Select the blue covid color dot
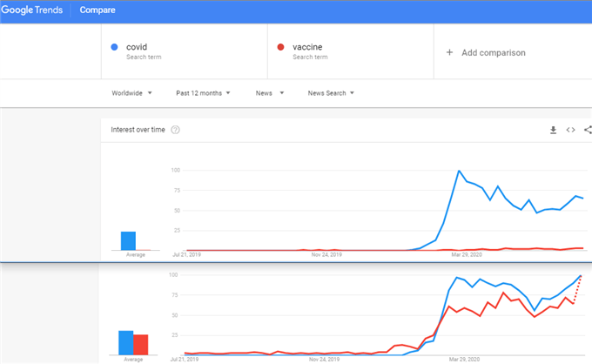 click(114, 47)
